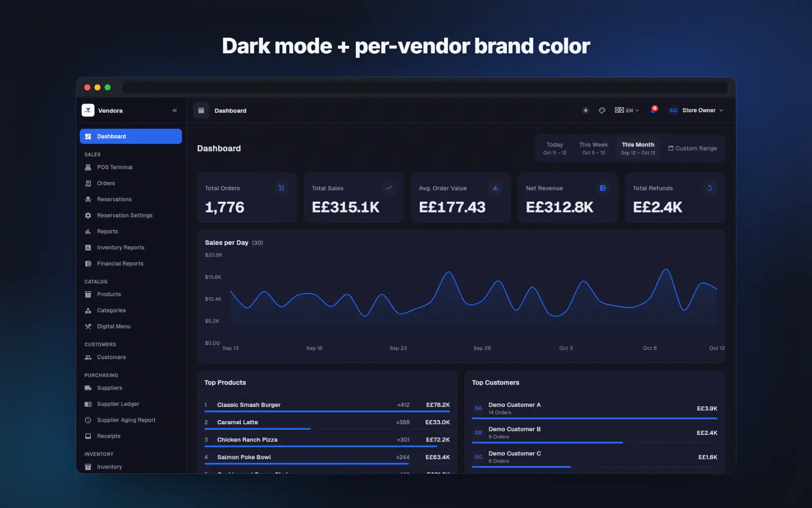Click the DB customer avatar
Viewport: 812px width, 508px height.
478,433
